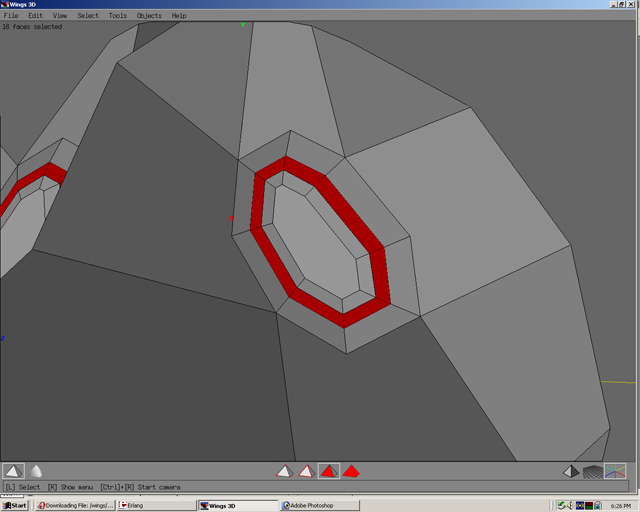Switch to Erlang taskbar window
640x512 pixels.
[157, 505]
